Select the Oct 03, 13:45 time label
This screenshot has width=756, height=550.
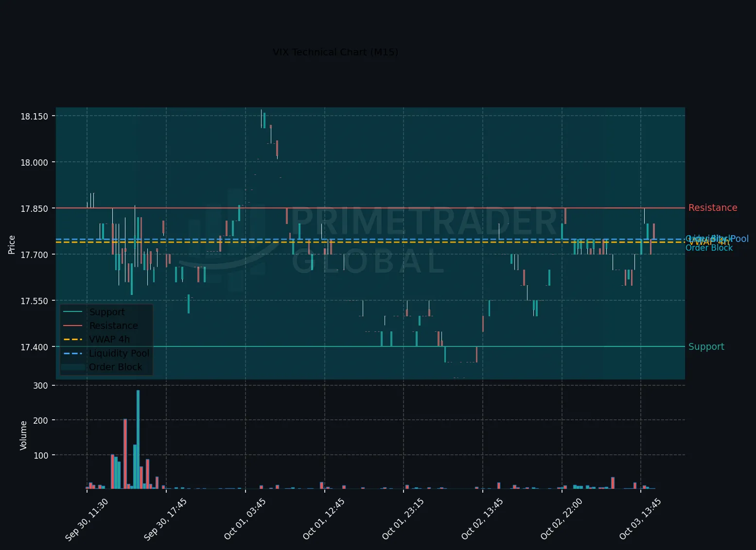click(x=640, y=519)
